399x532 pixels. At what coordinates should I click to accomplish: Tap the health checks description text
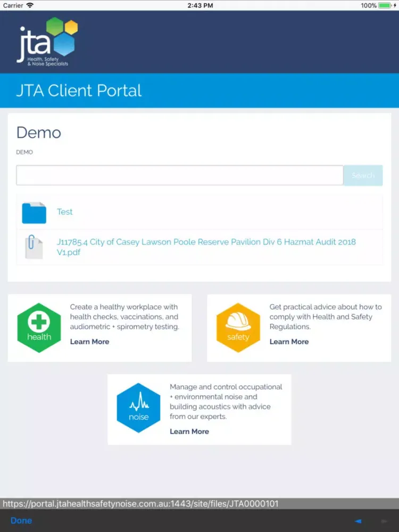(x=124, y=317)
